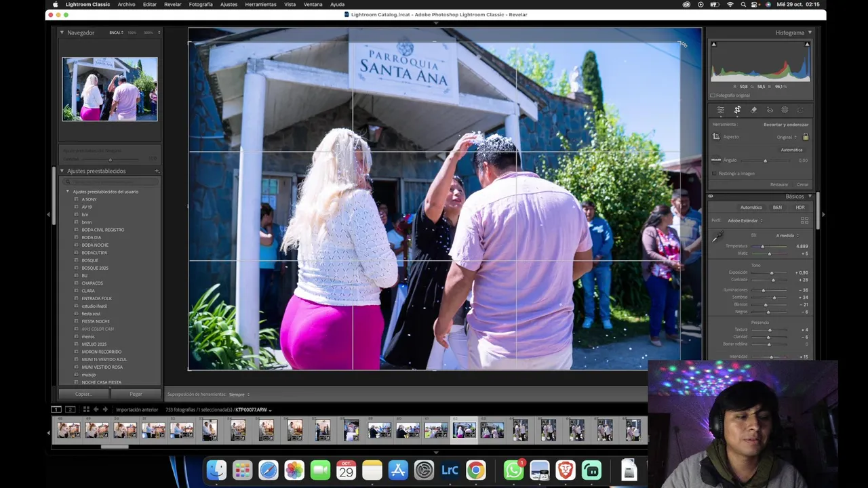Click Cerrar in the crop panel
Viewport: 868px width, 488px height.
(x=803, y=184)
